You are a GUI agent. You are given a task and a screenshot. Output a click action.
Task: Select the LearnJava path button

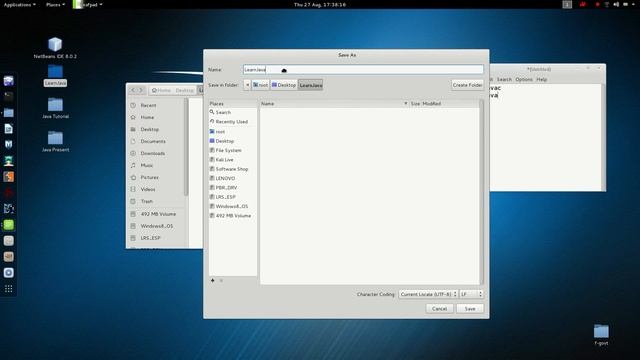[x=311, y=85]
